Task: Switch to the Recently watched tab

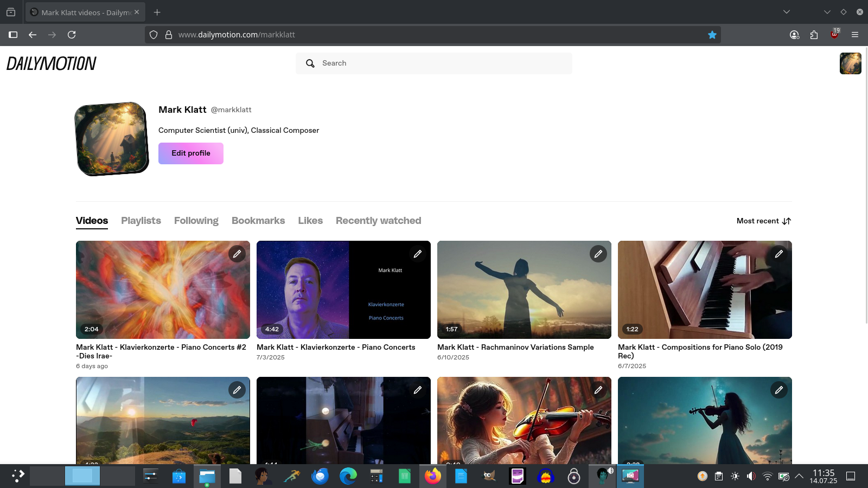Action: [x=379, y=221]
